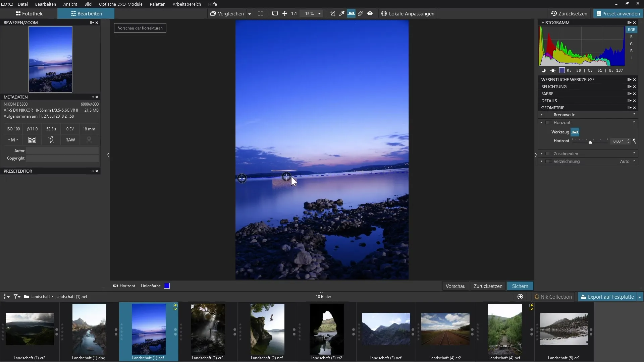Click the Horizont auto magic wand
This screenshot has height=362, width=644.
634,141
